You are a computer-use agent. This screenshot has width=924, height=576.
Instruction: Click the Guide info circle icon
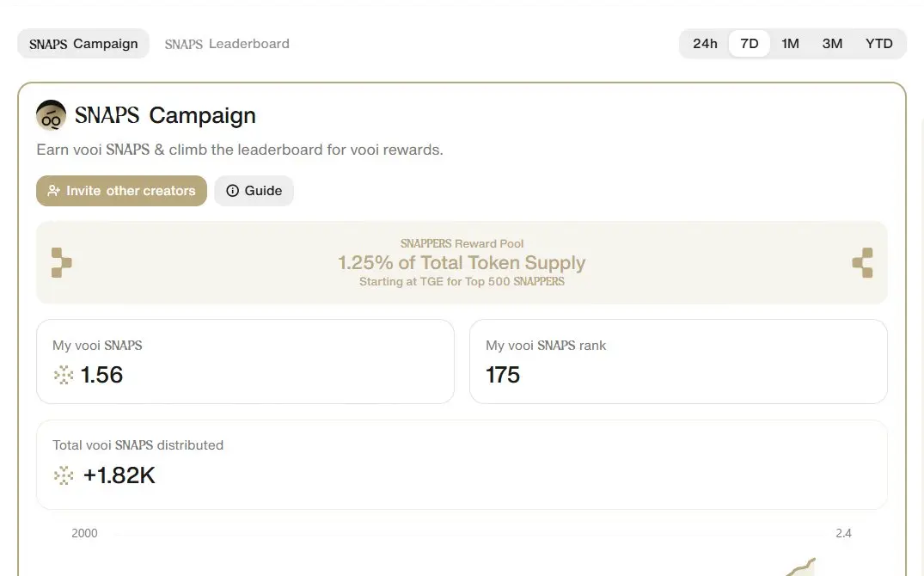[233, 191]
